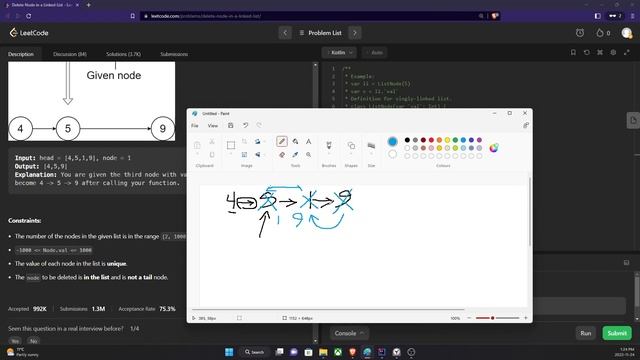This screenshot has height=360, width=640.
Task: Open the Size dropdown in Paint
Action: pyautogui.click(x=371, y=147)
